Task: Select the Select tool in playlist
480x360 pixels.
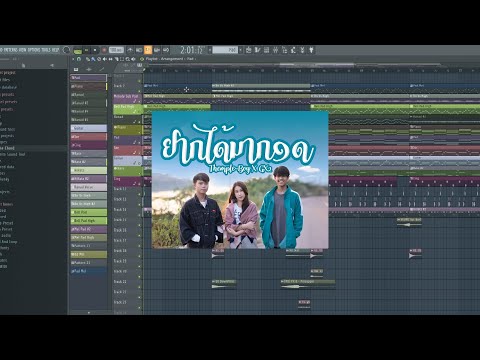Action: 122,59
